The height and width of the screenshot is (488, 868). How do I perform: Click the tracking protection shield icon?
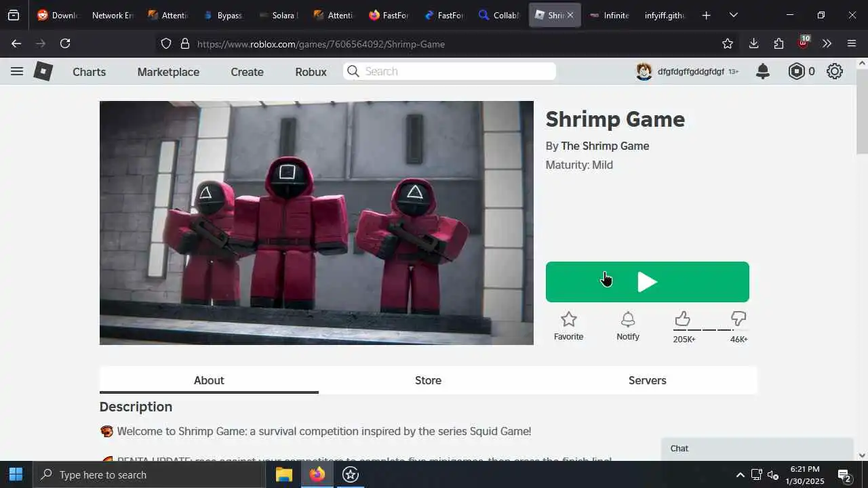point(166,43)
